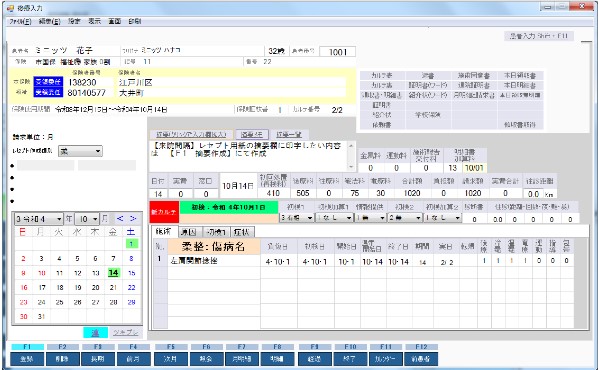598x370 pixels.
Task: Click the application icon in the title bar
Action: (x=11, y=8)
